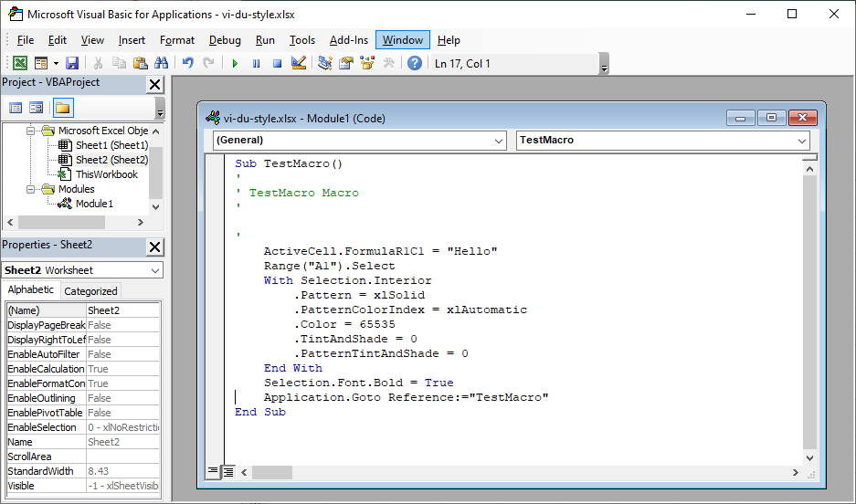The image size is (856, 504).
Task: Click the Visible property row
Action: 83,486
